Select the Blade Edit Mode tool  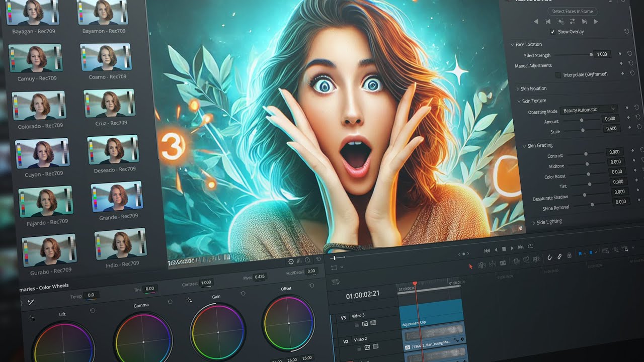pos(503,263)
